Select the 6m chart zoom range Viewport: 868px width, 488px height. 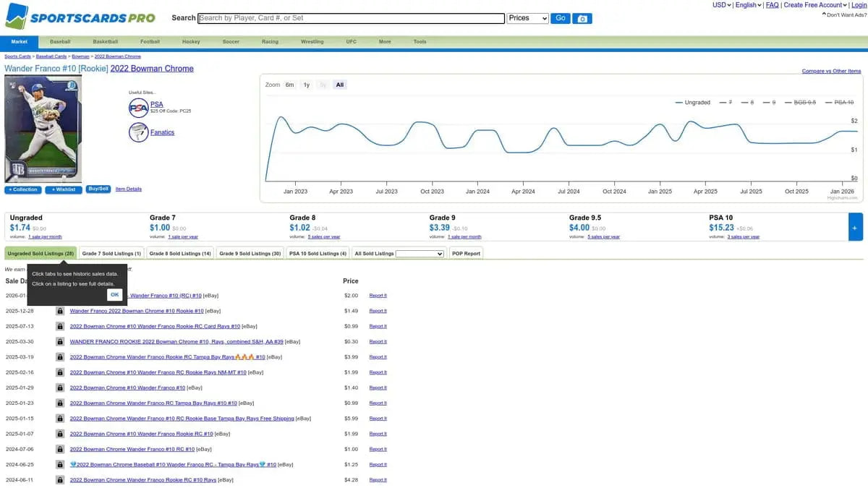[x=289, y=85]
